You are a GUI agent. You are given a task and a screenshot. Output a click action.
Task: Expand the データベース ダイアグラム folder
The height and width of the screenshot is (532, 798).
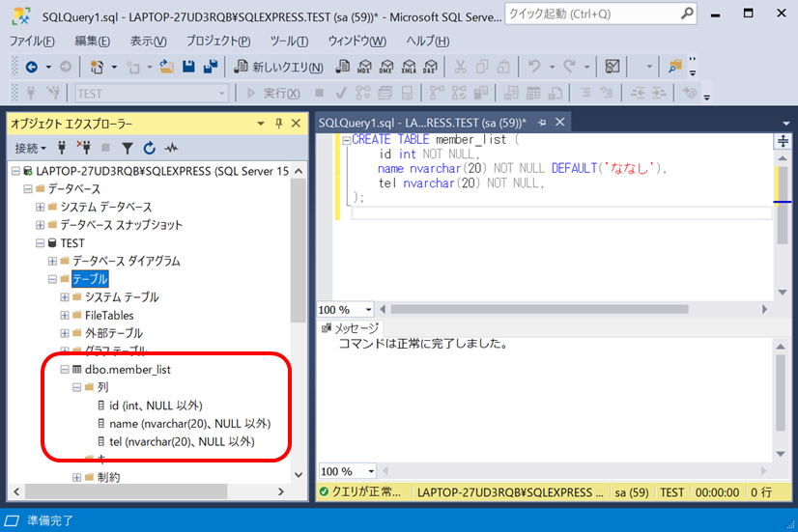coord(52,261)
